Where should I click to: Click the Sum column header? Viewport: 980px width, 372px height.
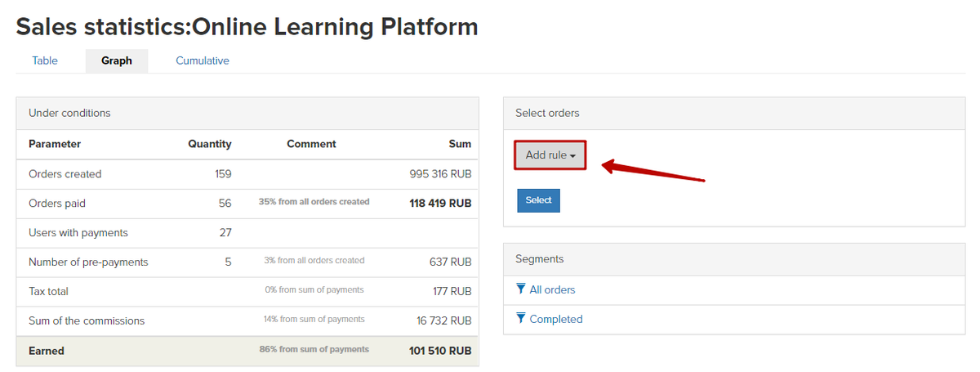pos(460,144)
